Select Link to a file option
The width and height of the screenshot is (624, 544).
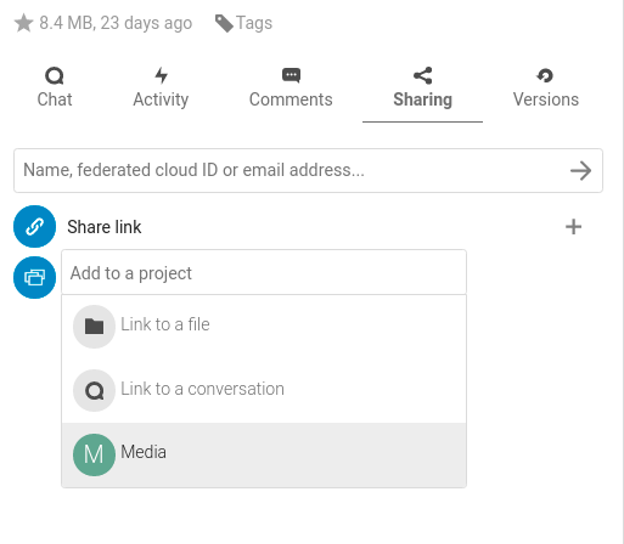(264, 326)
